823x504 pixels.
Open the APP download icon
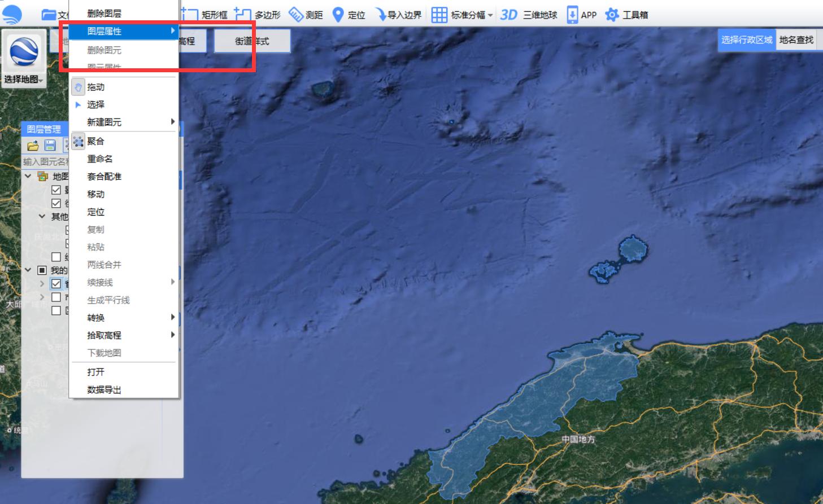[x=572, y=15]
